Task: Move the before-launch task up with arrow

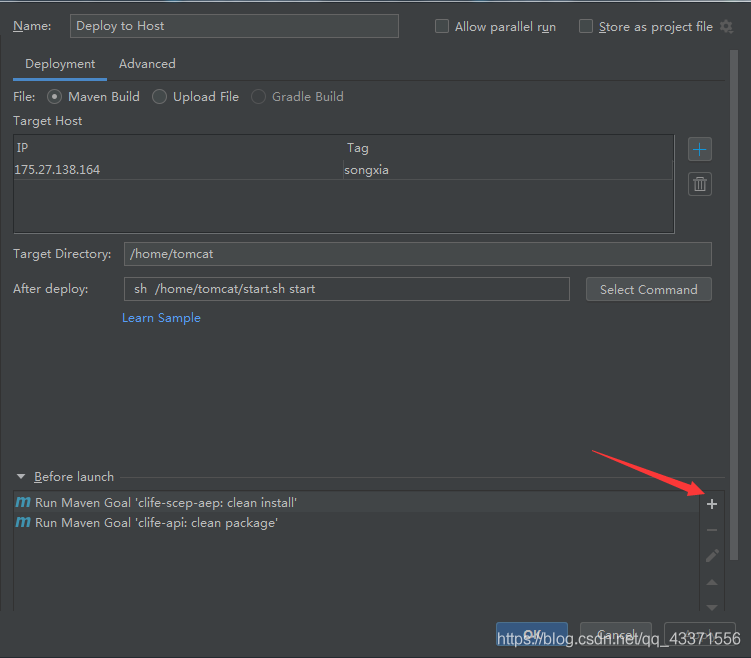Action: (x=712, y=582)
